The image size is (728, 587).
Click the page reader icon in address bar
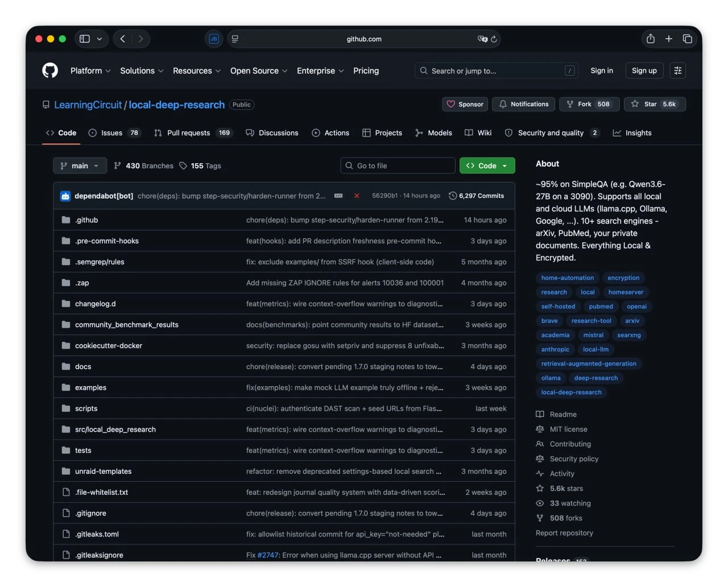[x=235, y=39]
